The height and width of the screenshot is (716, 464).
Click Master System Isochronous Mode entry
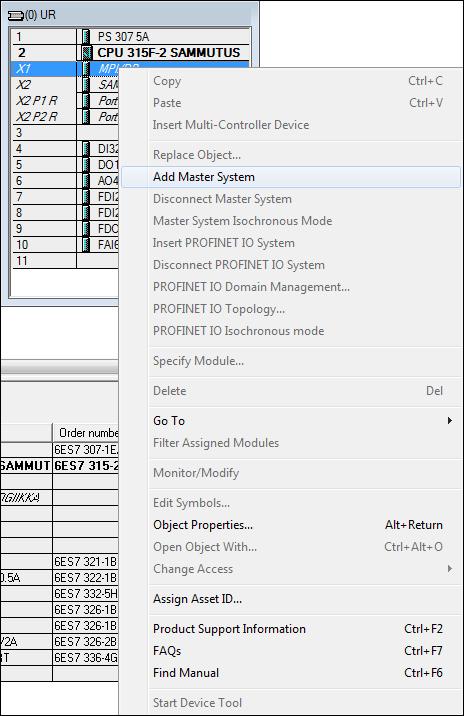[x=291, y=221]
